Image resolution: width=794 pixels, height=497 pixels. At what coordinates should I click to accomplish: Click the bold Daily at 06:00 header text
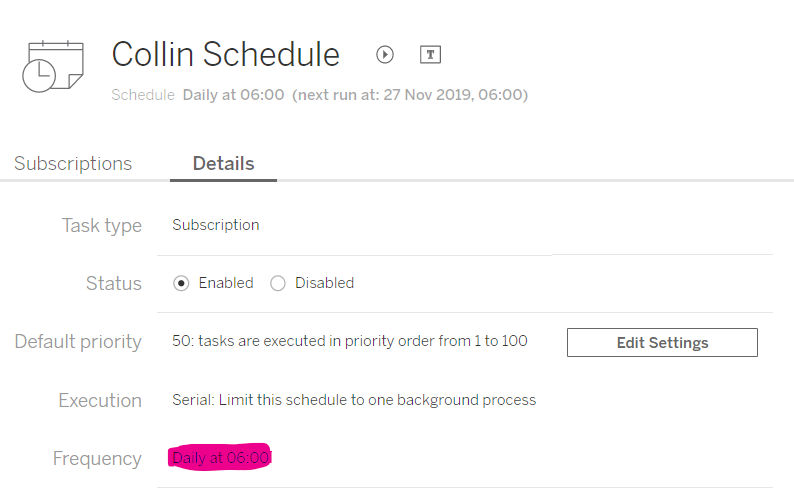(233, 95)
